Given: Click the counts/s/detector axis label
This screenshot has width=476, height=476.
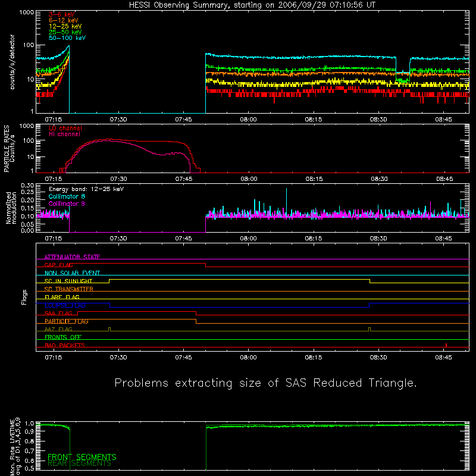Looking at the screenshot, I should coord(12,62).
